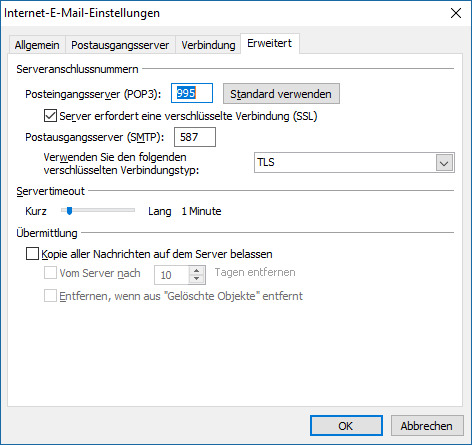Select the Verbindung tab

pyautogui.click(x=208, y=45)
